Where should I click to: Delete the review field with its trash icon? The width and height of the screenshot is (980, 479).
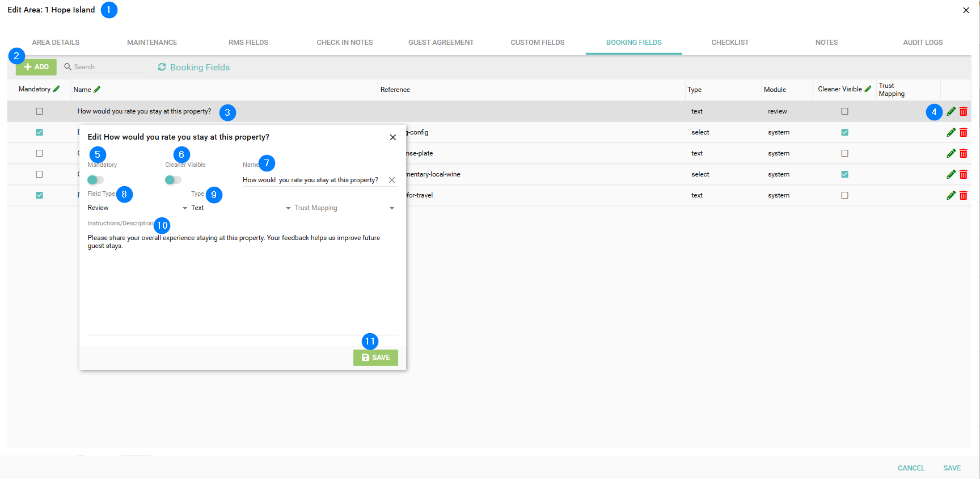[x=963, y=112]
